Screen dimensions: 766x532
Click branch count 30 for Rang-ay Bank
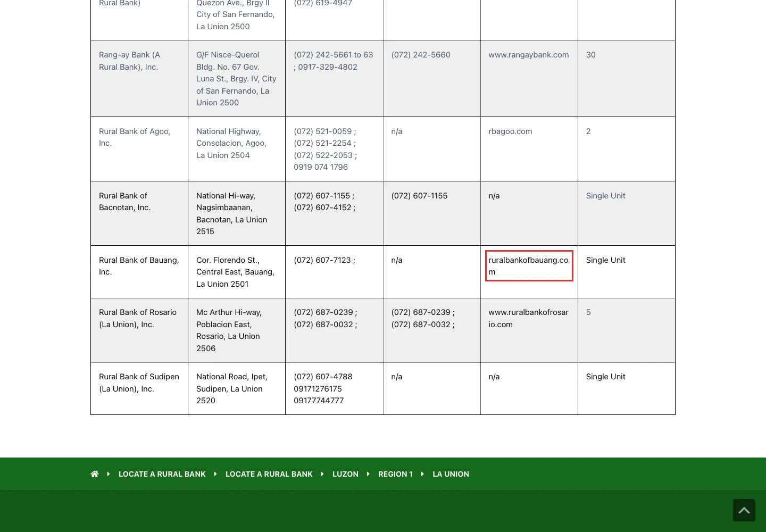point(591,55)
